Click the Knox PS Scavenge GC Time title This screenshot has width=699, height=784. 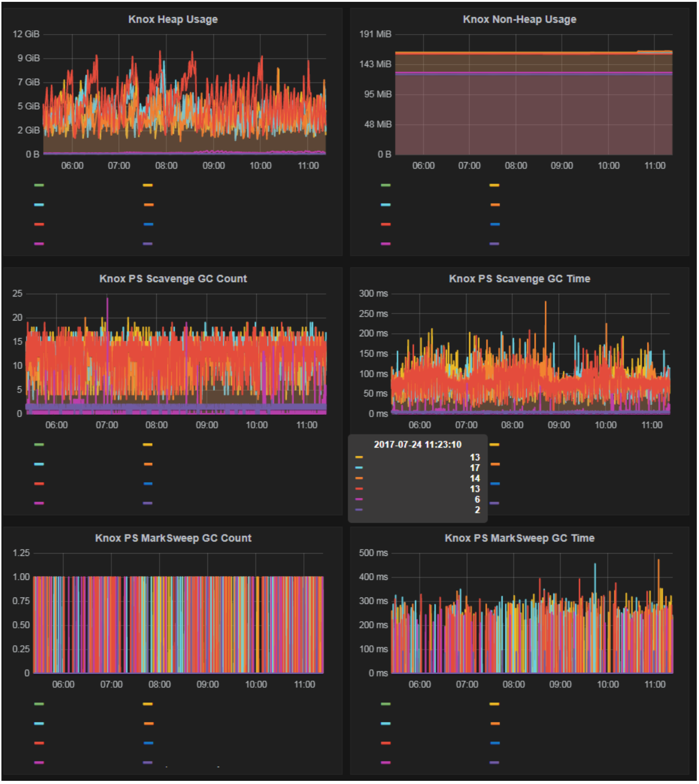coord(519,279)
